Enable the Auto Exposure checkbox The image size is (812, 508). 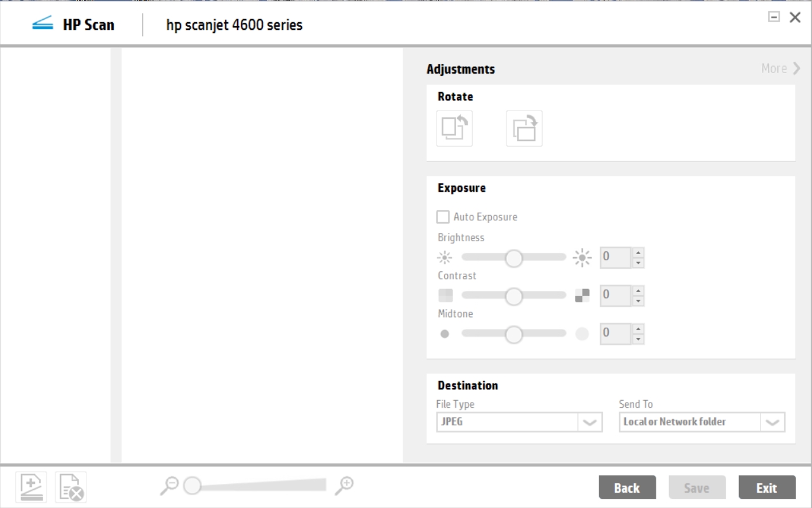coord(443,217)
